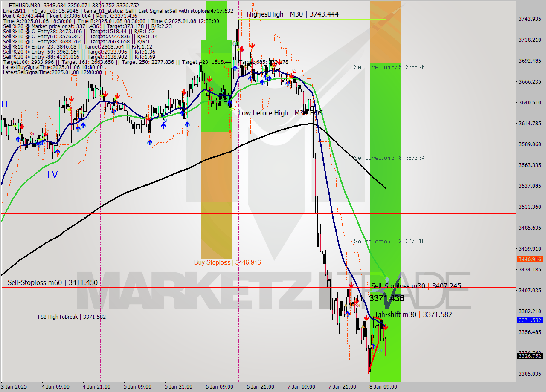Click the '5 Jan 21:00' time axis label
546x392 pixels.
[178, 387]
